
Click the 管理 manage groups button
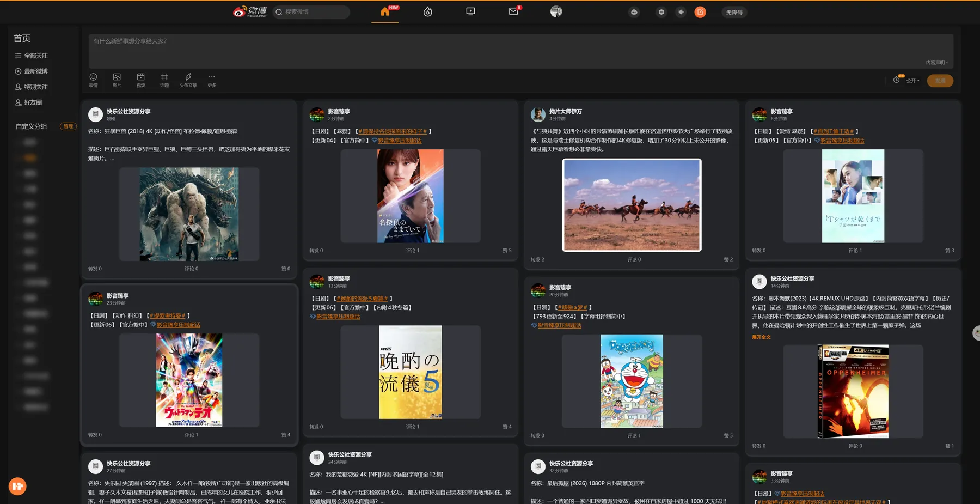[68, 126]
